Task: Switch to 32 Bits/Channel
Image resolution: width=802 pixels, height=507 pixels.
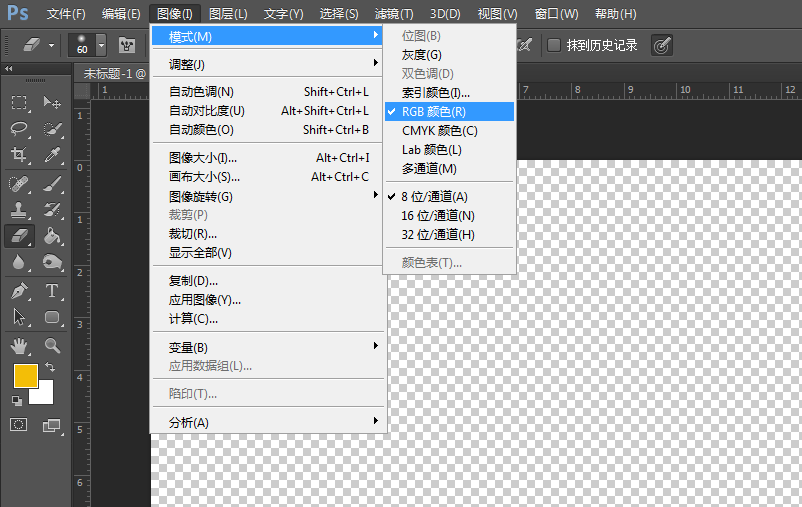Action: [x=449, y=234]
